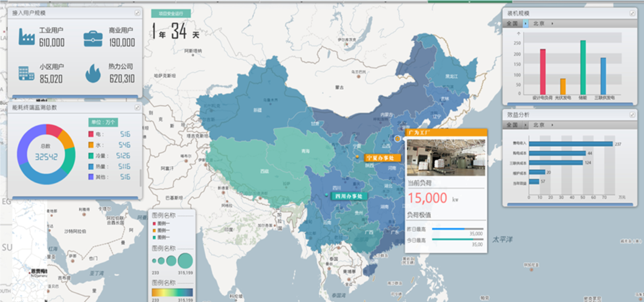Expand the 接入用户规模 panel via corner icon
The width and height of the screenshot is (644, 302).
(x=137, y=13)
